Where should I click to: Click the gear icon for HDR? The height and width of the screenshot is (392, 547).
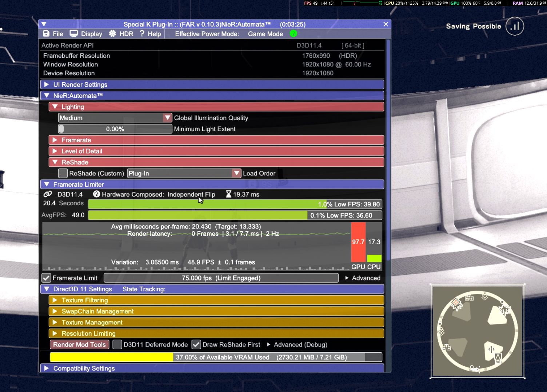click(x=112, y=34)
